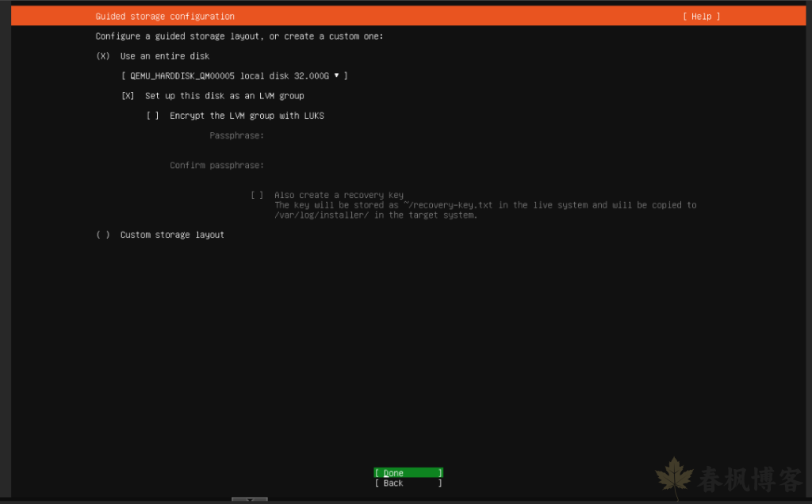Click the 'Guided storage configuration' title bar
Viewport: 812px width, 504px height.
[x=164, y=16]
